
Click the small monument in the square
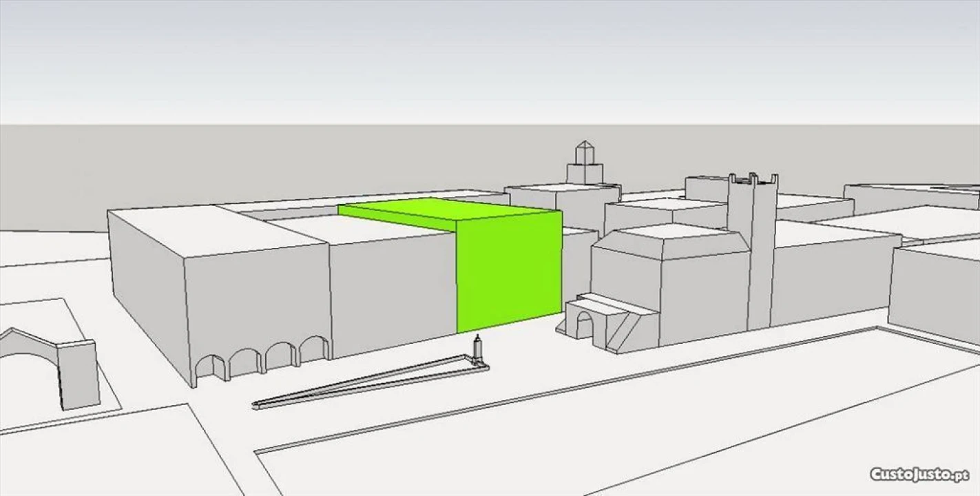pos(477,351)
